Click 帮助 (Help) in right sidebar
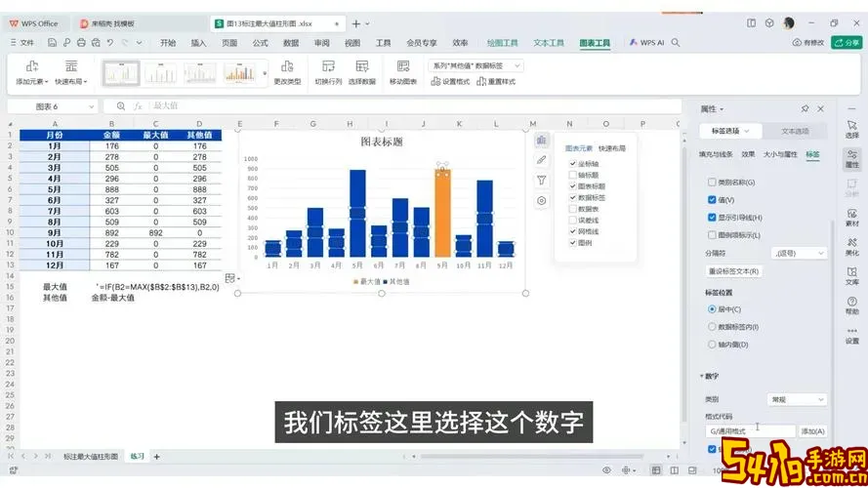868x488 pixels. 852,305
